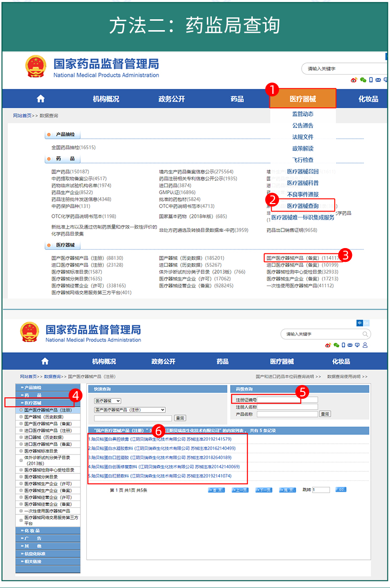The width and height of the screenshot is (390, 588).
Task: Expand the 药品 sidebar section on the lower page
Action: (x=48, y=395)
